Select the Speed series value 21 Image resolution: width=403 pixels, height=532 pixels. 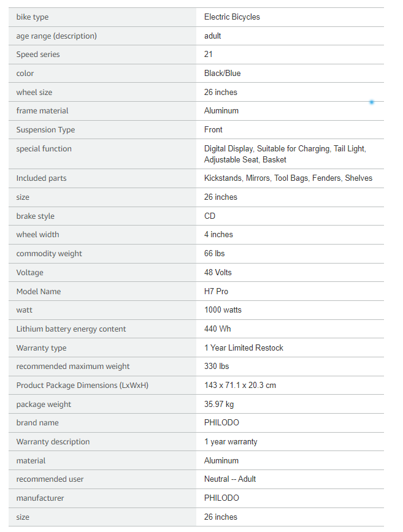tap(209, 55)
